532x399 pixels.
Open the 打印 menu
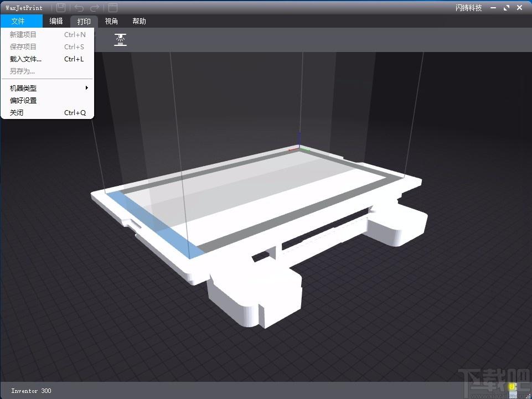(84, 22)
